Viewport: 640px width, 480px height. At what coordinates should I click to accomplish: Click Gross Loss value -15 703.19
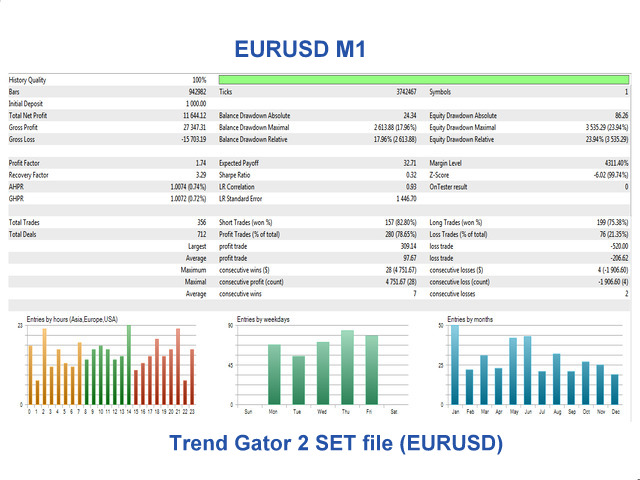pyautogui.click(x=193, y=139)
